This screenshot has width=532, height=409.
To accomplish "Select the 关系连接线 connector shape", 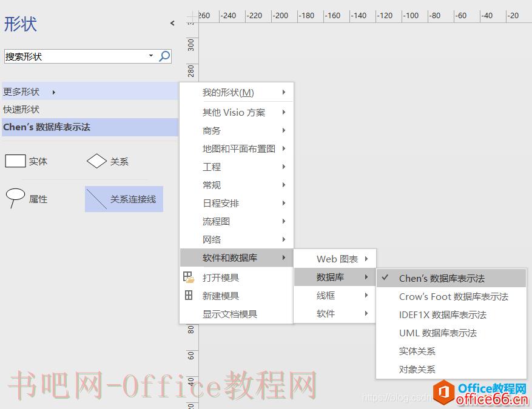I will pyautogui.click(x=124, y=199).
